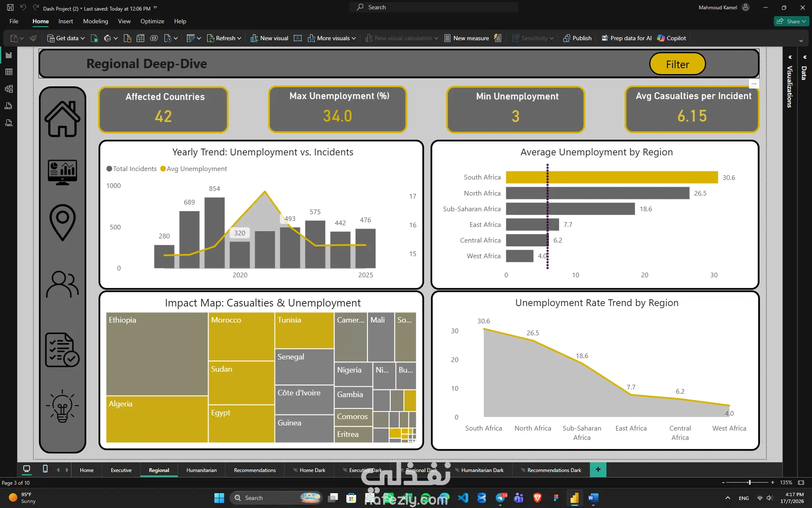Screen dimensions: 812x508
Task: Open Windows Start menu
Action: (219, 498)
